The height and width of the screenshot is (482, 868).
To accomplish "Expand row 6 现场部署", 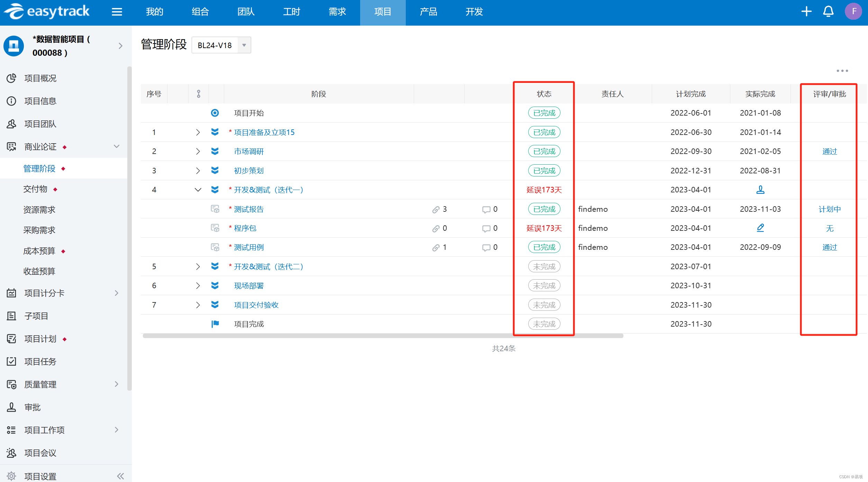I will pyautogui.click(x=198, y=285).
